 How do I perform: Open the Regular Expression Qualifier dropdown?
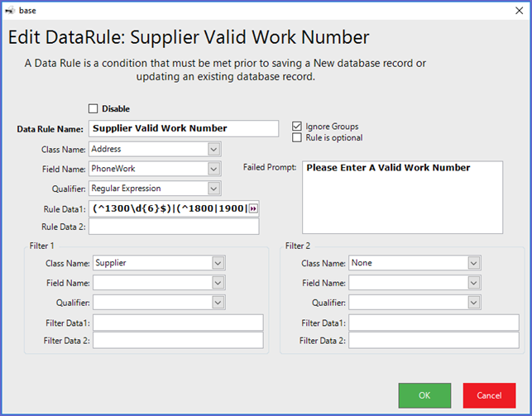(x=213, y=189)
